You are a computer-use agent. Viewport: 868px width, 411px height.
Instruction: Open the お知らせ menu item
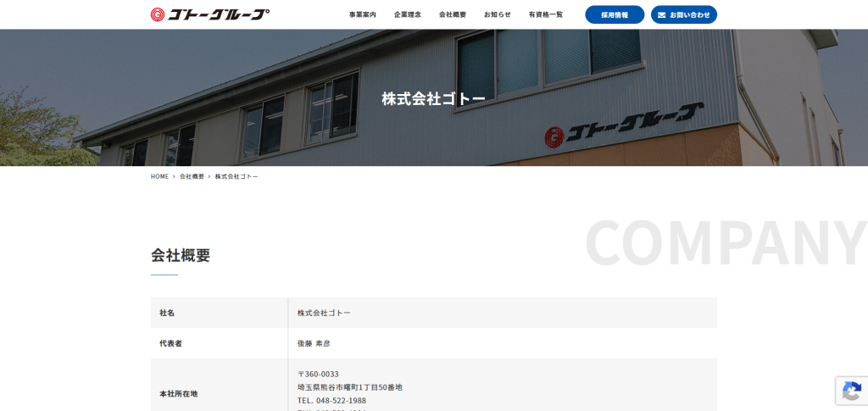click(497, 15)
